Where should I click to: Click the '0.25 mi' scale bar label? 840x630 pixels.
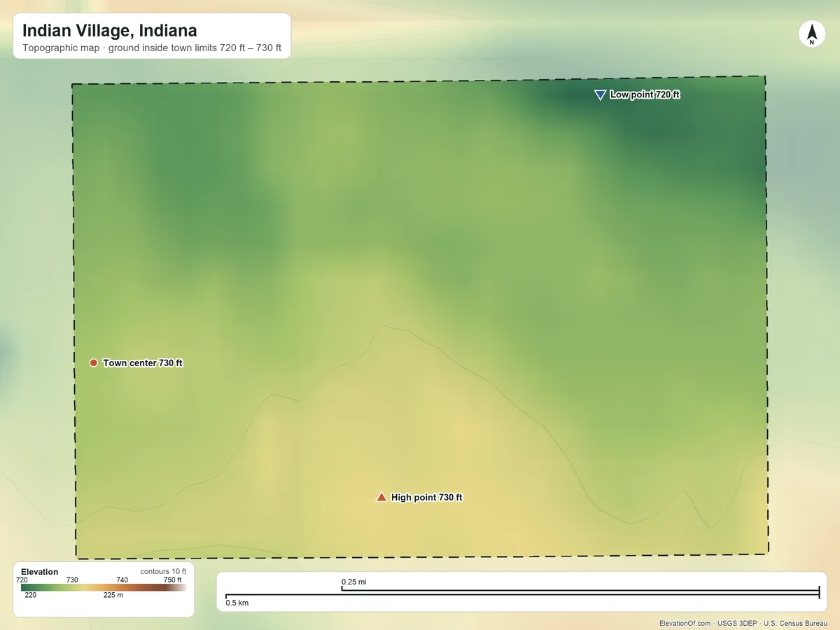[x=354, y=582]
